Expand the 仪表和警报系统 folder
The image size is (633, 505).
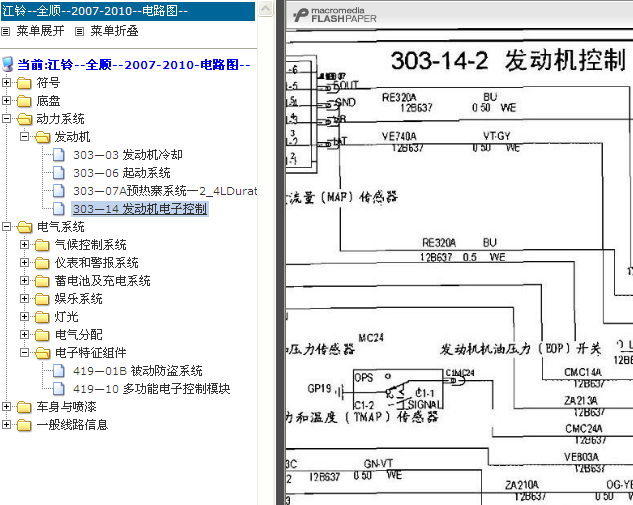(x=24, y=262)
